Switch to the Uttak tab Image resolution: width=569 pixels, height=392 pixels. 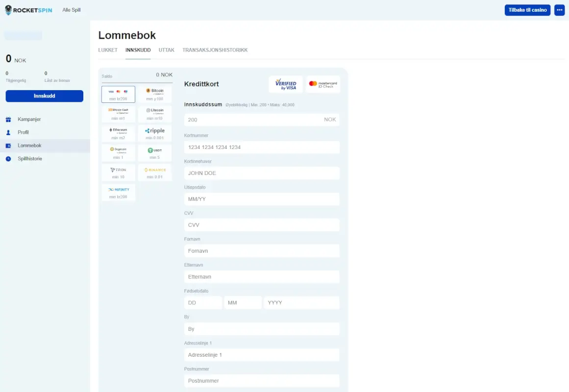(x=166, y=50)
